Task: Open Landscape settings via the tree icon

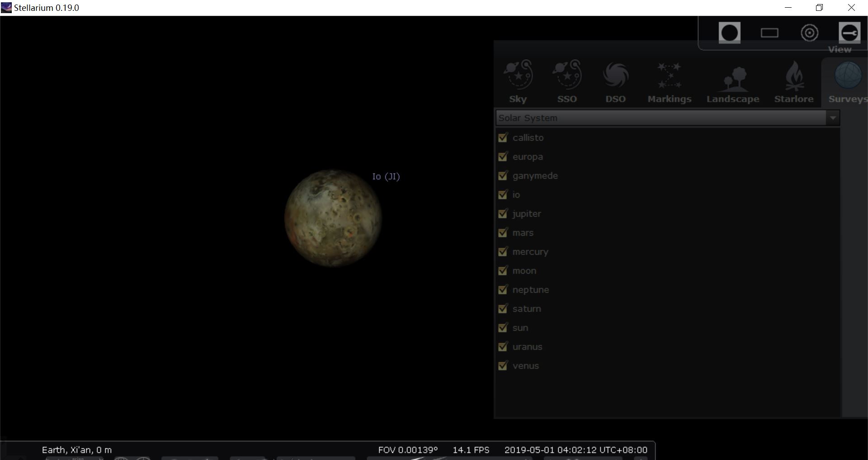Action: [x=732, y=77]
